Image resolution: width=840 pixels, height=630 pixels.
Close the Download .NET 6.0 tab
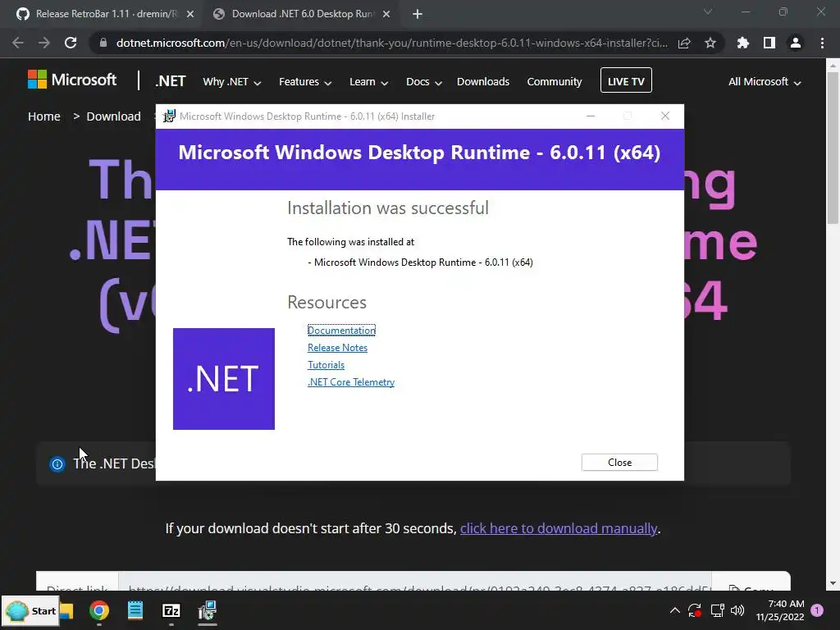[386, 14]
